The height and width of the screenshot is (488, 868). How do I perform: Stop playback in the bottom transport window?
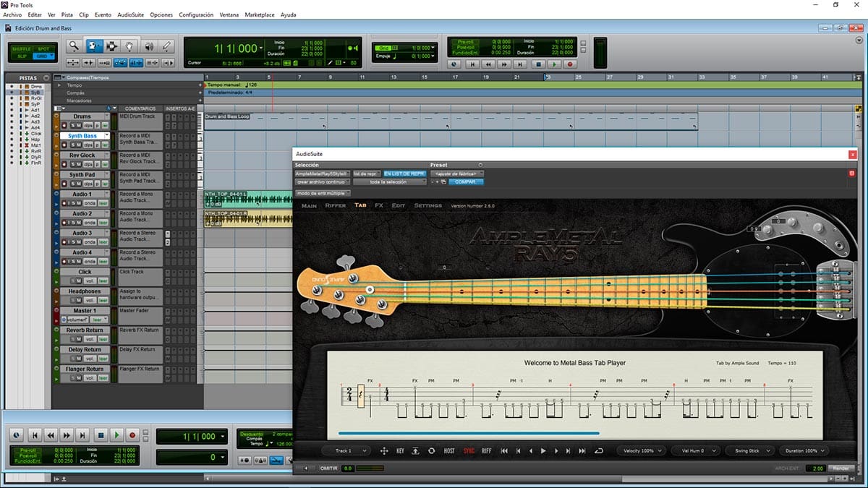[101, 435]
